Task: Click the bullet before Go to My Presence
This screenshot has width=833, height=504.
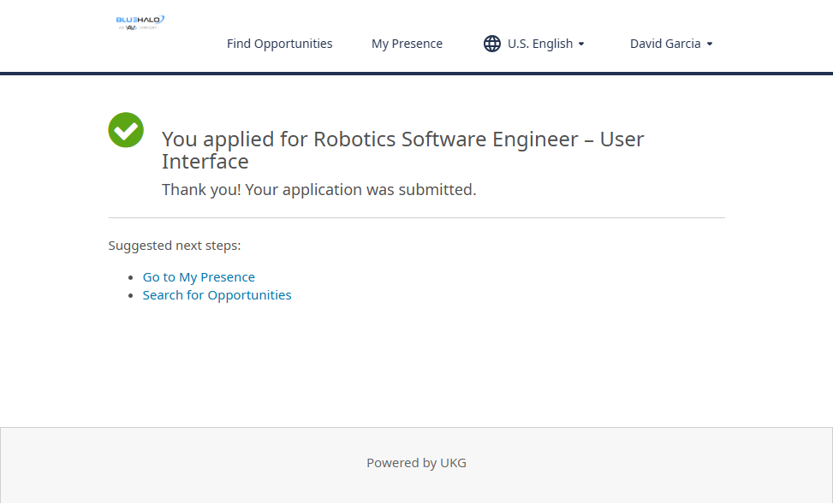Action: click(x=131, y=277)
